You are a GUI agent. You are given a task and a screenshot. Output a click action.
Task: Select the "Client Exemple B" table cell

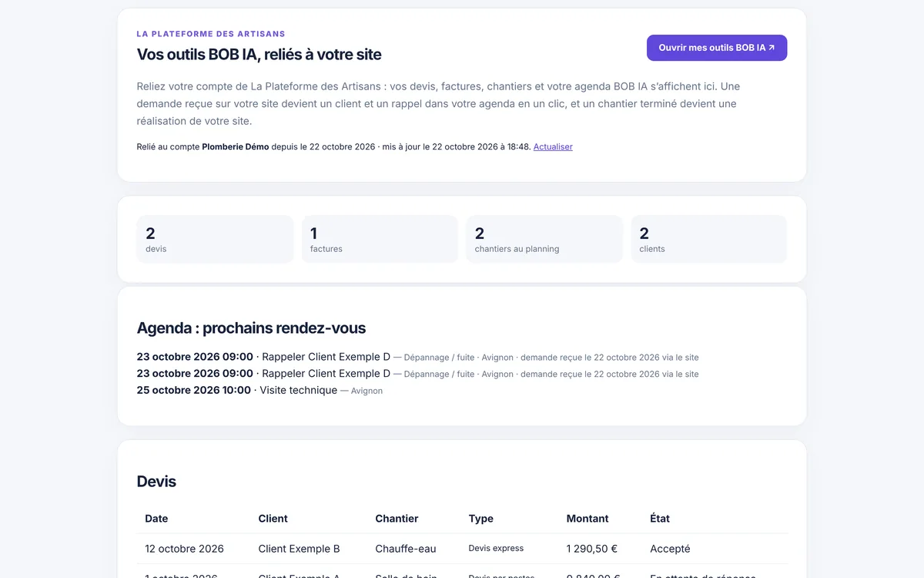coord(300,549)
